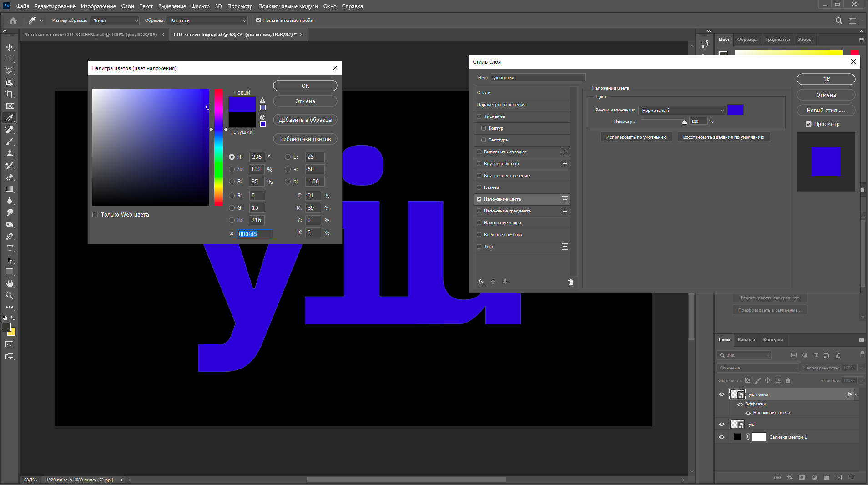Screen dimensions: 868x485
Task: Open the Color panel flyout menu
Action: [861, 40]
